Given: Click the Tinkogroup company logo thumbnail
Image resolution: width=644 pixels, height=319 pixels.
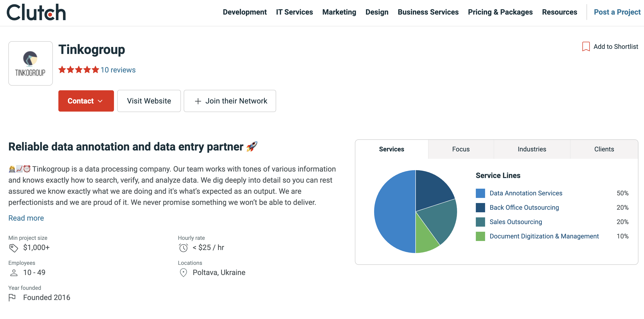Looking at the screenshot, I should [31, 63].
